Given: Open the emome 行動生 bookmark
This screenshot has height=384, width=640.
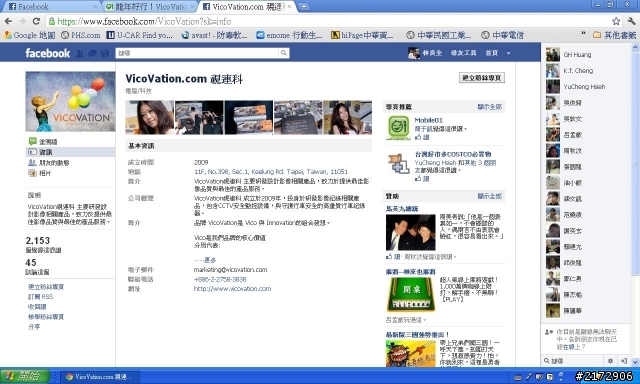Looking at the screenshot, I should [x=289, y=35].
